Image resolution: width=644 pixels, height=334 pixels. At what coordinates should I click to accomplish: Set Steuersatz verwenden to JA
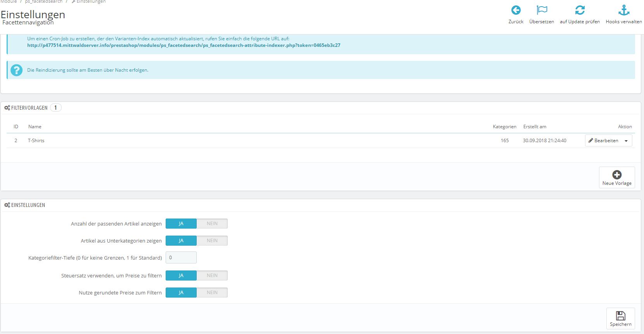click(x=181, y=275)
